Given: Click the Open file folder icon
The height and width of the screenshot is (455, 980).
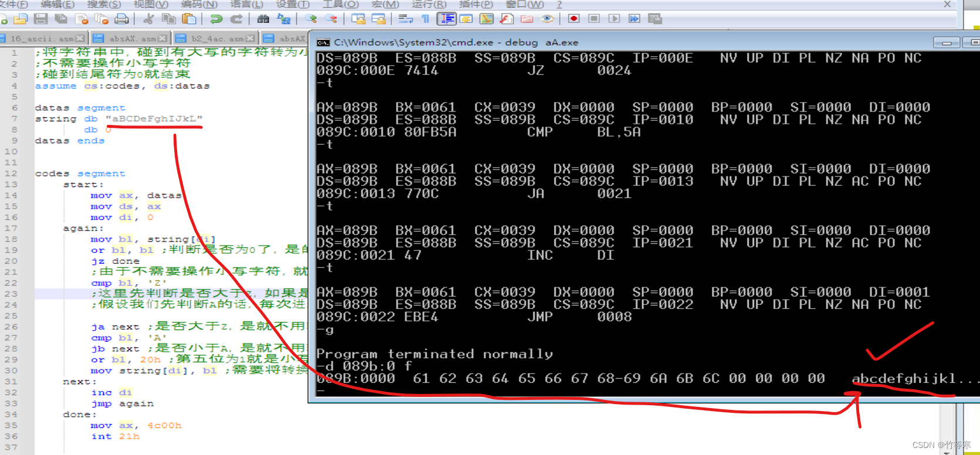Looking at the screenshot, I should click(21, 19).
